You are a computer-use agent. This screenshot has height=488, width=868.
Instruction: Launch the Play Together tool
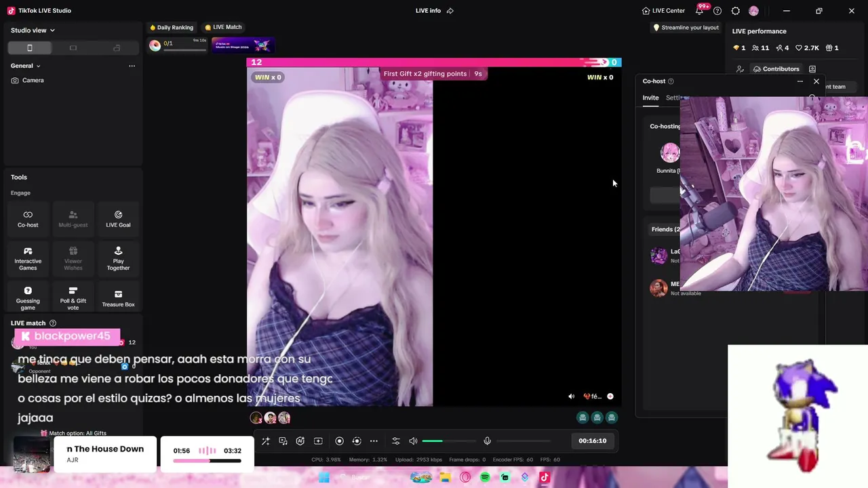(118, 258)
